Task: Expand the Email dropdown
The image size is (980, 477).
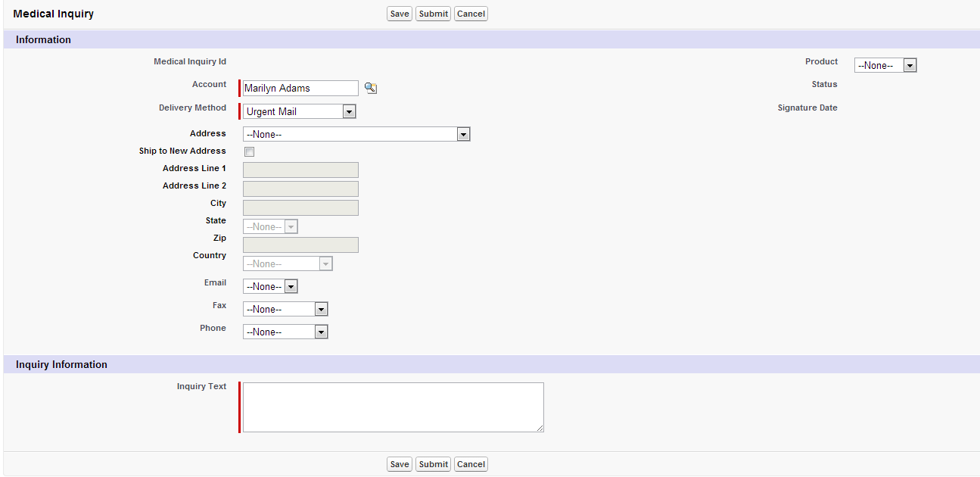Action: [270, 287]
